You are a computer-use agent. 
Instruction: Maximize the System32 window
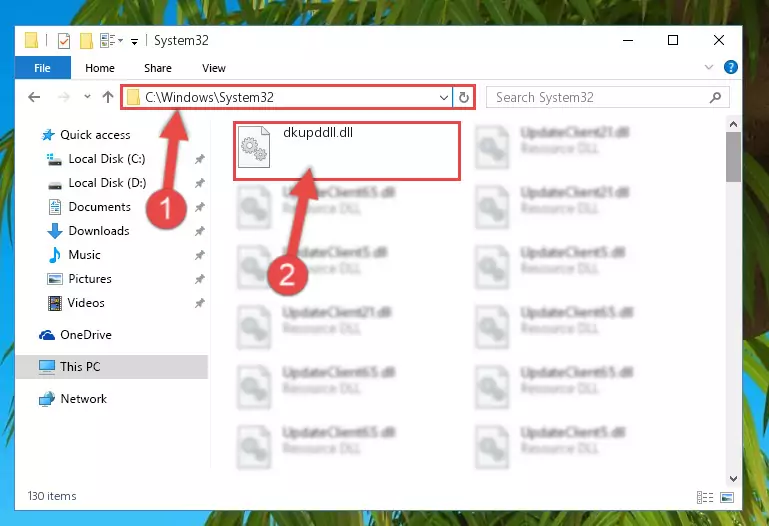673,40
